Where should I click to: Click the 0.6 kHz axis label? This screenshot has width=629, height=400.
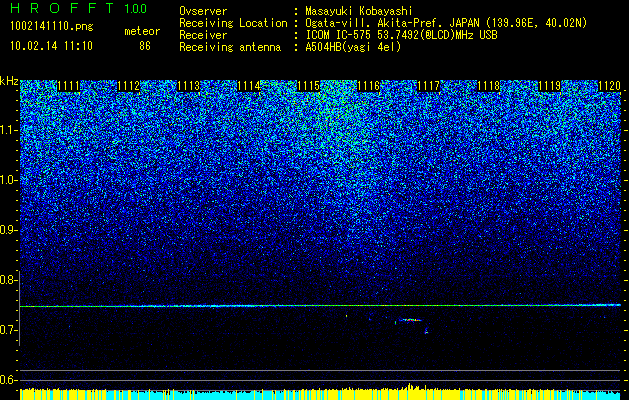coord(9,380)
